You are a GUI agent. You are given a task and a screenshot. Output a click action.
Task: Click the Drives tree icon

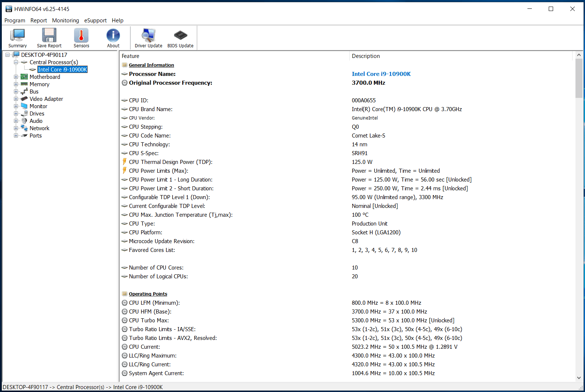tap(24, 113)
